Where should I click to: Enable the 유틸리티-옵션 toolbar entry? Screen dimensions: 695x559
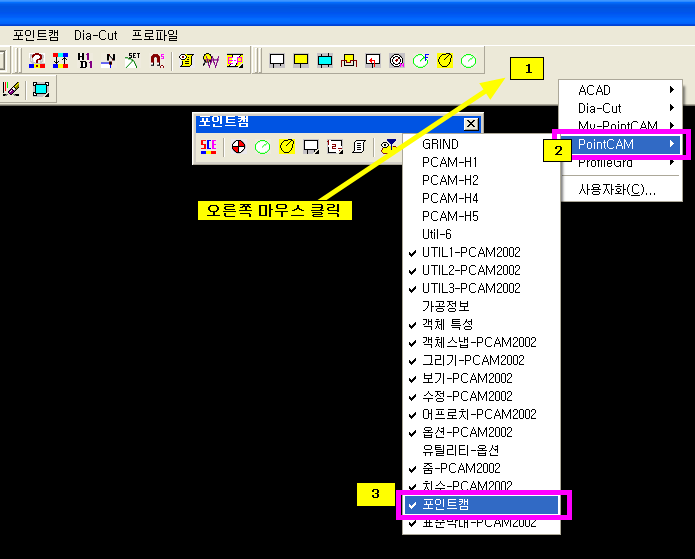481,450
